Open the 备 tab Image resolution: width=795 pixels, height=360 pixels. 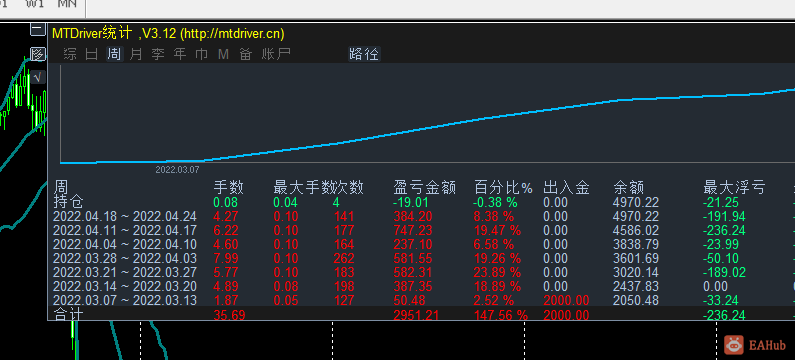tap(245, 54)
